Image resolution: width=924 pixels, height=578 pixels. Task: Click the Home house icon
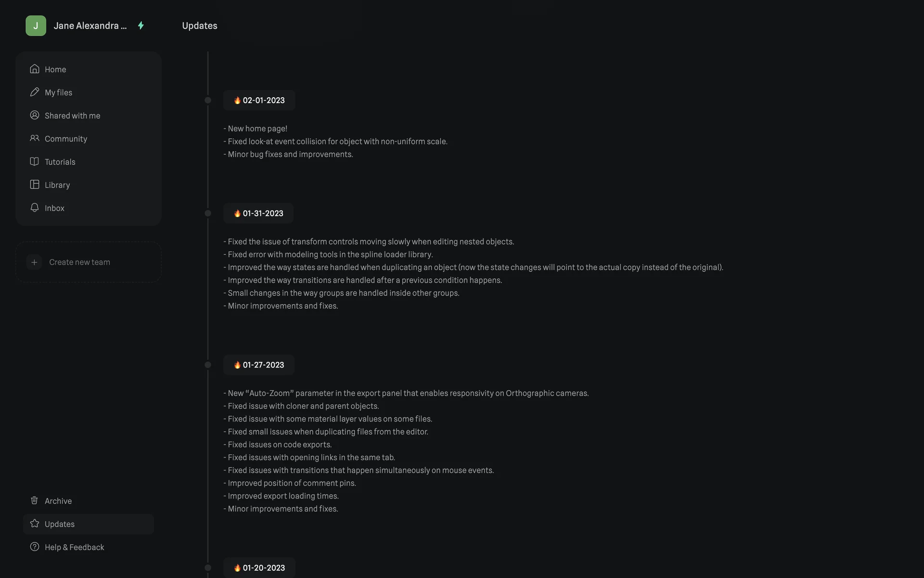pyautogui.click(x=34, y=69)
